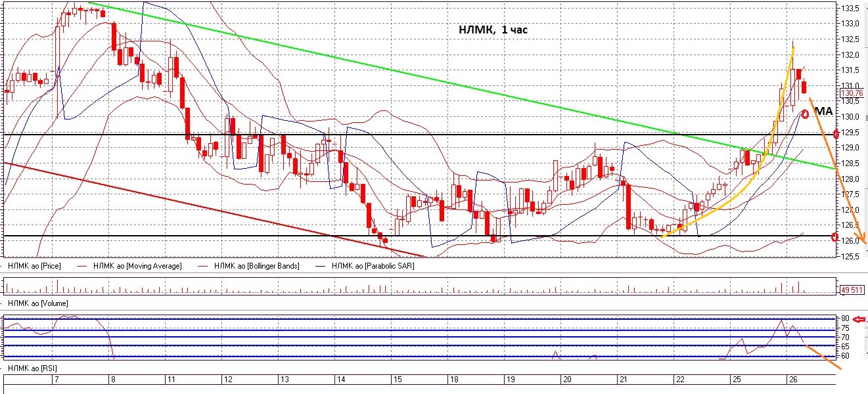Click the 126,5 price axis label
This screenshot has width=868, height=394.
pyautogui.click(x=852, y=225)
